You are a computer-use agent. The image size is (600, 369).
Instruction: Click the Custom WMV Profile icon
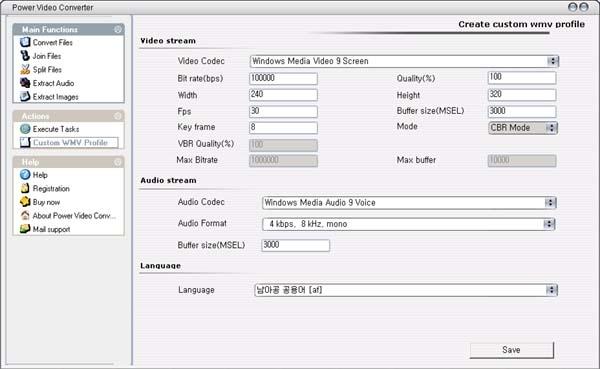tap(25, 142)
